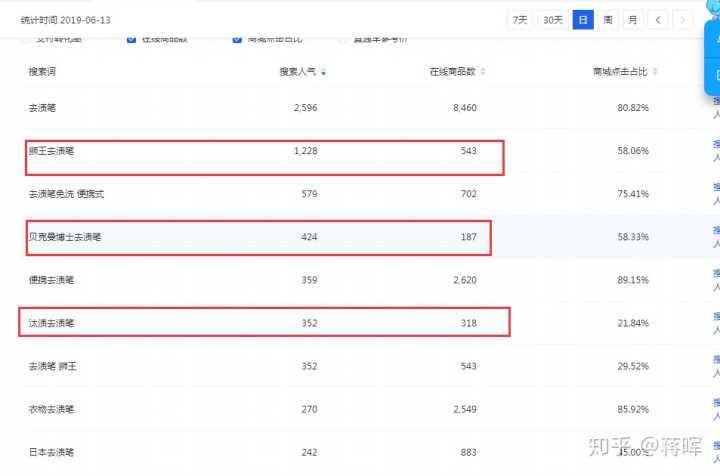Sort by 在线商品数 column arrow
This screenshot has height=476, width=720.
(x=483, y=72)
